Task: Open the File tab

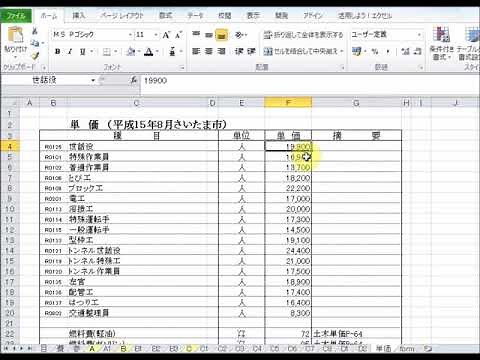Action: point(16,16)
